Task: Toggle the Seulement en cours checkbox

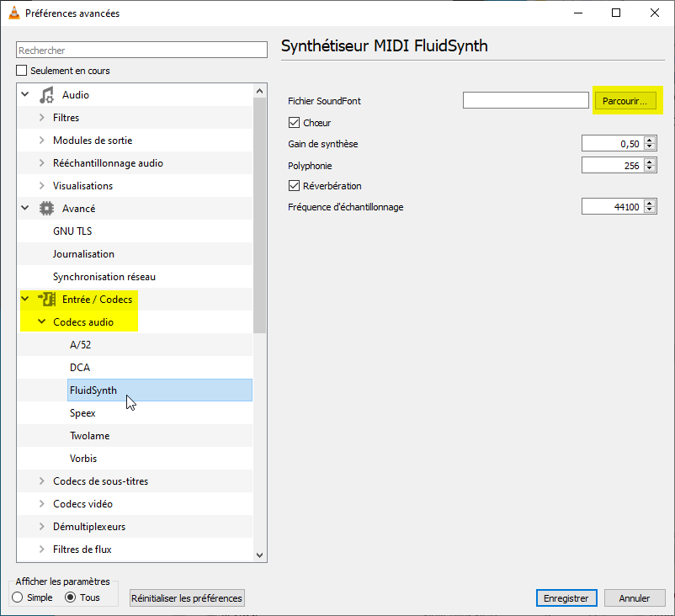Action: coord(22,70)
